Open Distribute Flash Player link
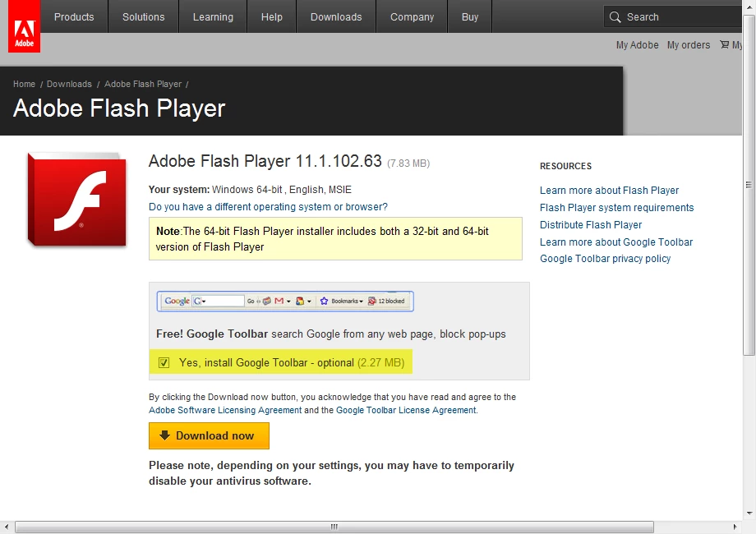Image resolution: width=756 pixels, height=534 pixels. pyautogui.click(x=591, y=225)
